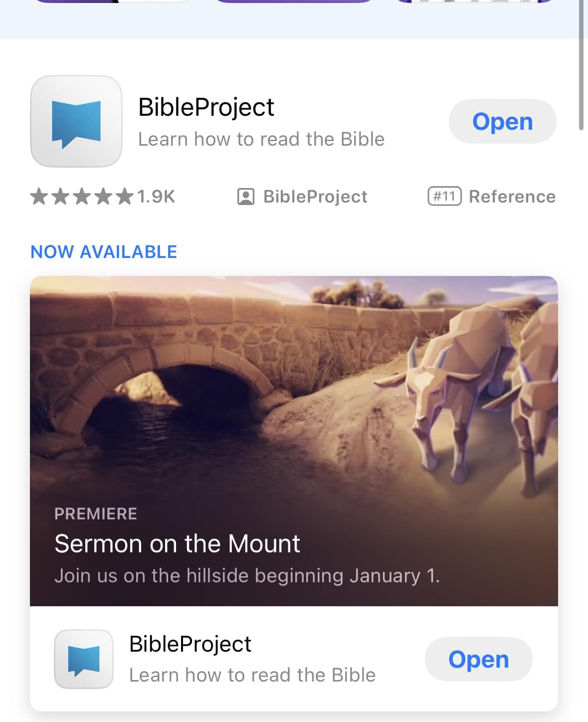Tap the #11 ranking badge
The height and width of the screenshot is (722, 588).
click(444, 196)
